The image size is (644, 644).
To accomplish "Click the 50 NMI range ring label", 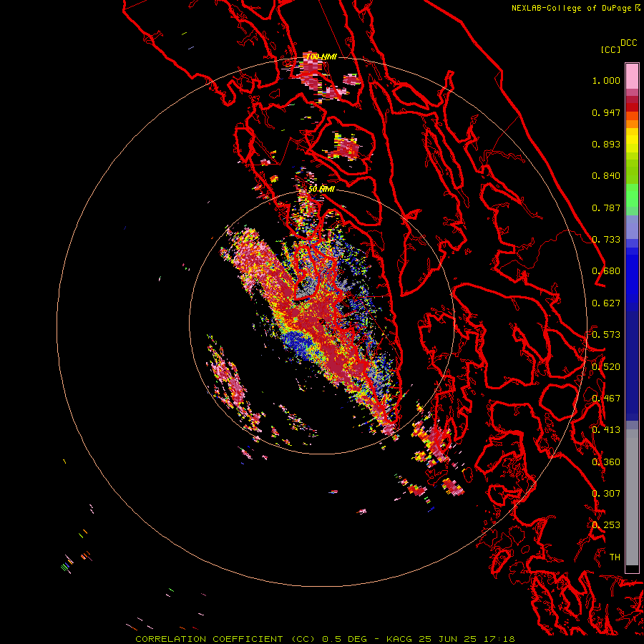I will 321,189.
